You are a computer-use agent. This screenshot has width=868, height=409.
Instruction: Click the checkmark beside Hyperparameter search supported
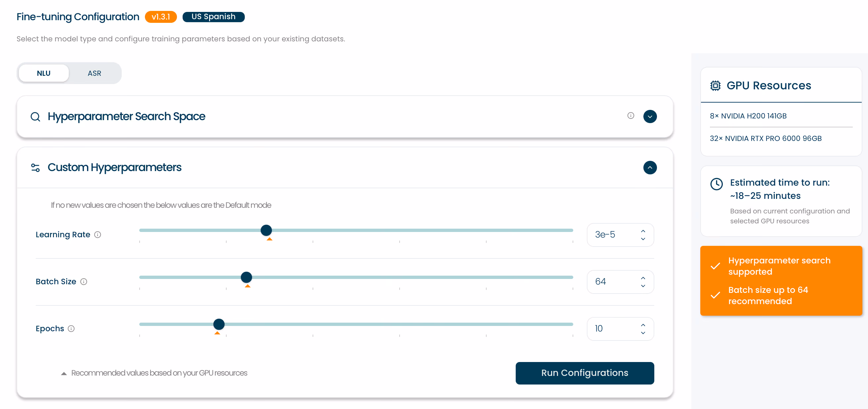(x=715, y=266)
